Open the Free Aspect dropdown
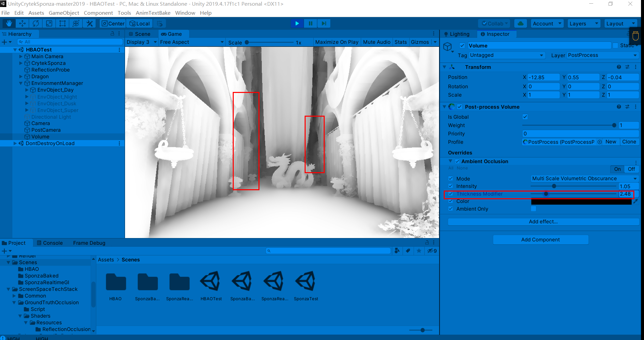Image resolution: width=644 pixels, height=340 pixels. click(x=192, y=42)
